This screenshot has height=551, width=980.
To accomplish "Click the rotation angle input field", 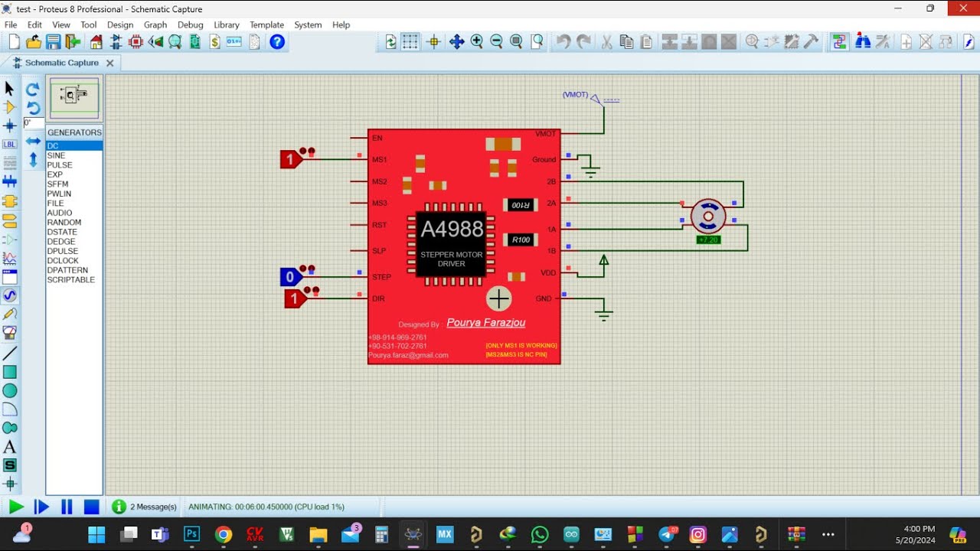I will (x=33, y=123).
